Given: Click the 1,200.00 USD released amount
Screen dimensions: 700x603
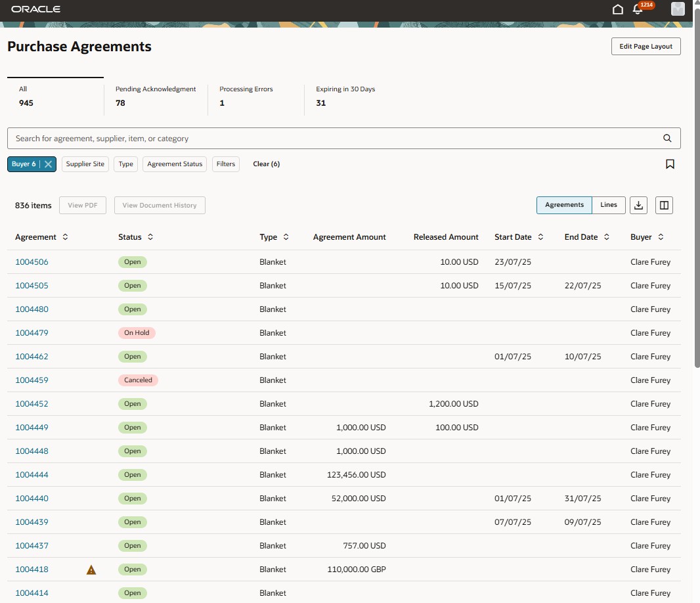Looking at the screenshot, I should 454,404.
